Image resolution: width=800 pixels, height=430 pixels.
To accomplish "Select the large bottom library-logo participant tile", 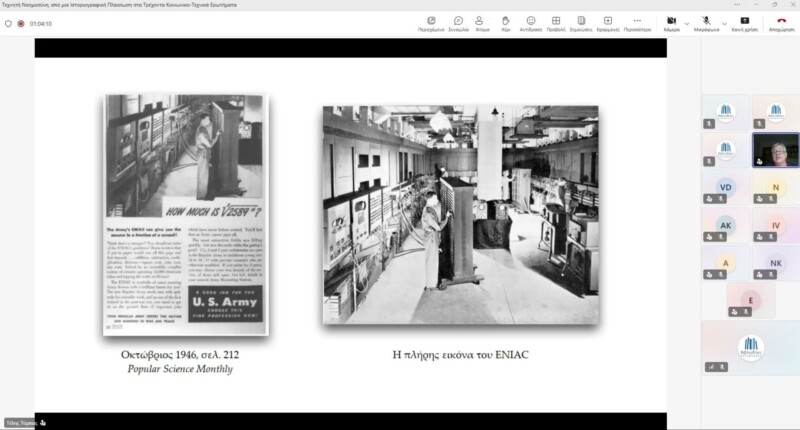I will tap(751, 348).
